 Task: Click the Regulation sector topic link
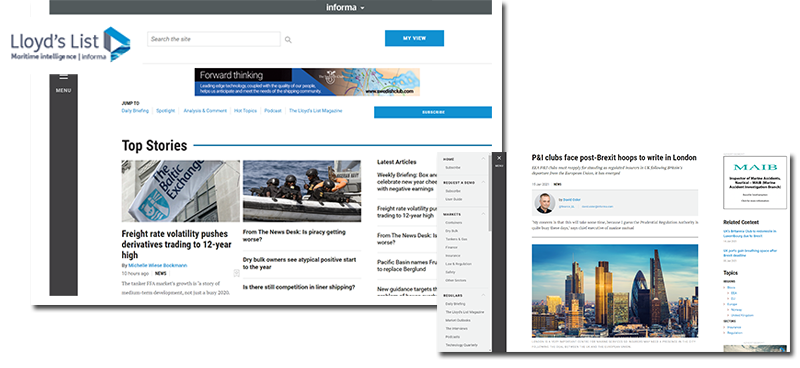(x=734, y=333)
